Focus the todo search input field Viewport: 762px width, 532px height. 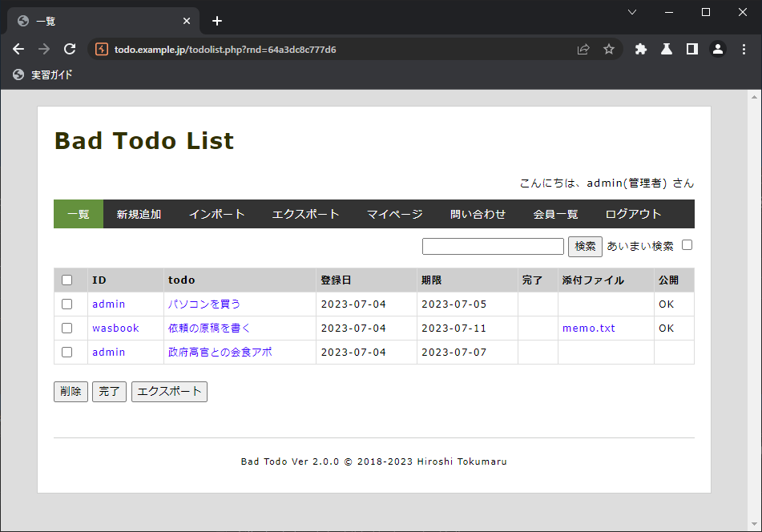493,246
